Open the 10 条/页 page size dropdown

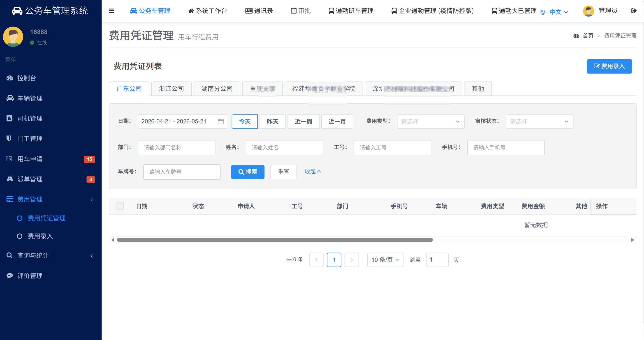pyautogui.click(x=385, y=260)
